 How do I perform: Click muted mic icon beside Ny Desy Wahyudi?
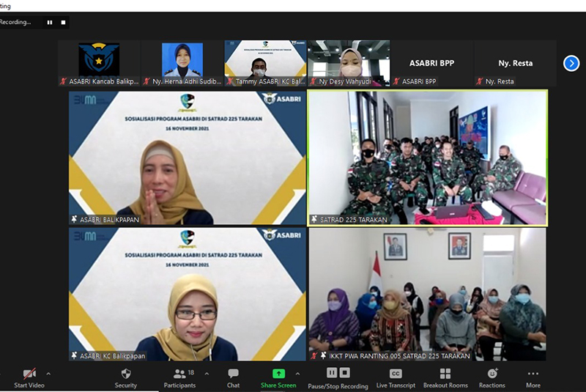[313, 81]
